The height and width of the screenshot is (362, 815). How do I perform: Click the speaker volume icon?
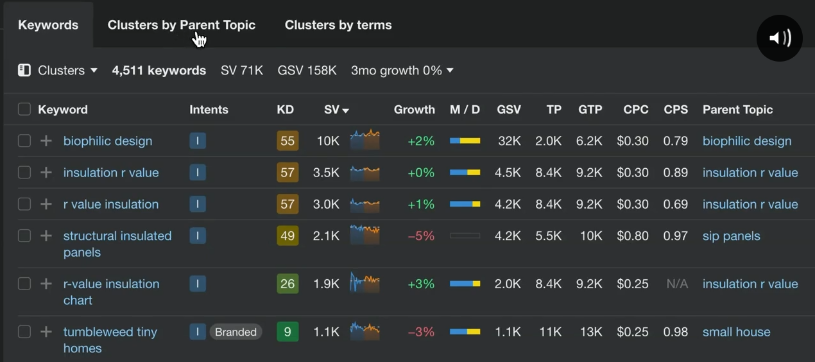pyautogui.click(x=780, y=38)
